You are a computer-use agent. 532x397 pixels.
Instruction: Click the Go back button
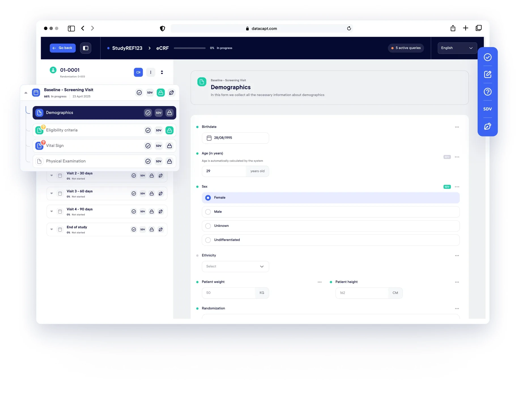pos(63,48)
